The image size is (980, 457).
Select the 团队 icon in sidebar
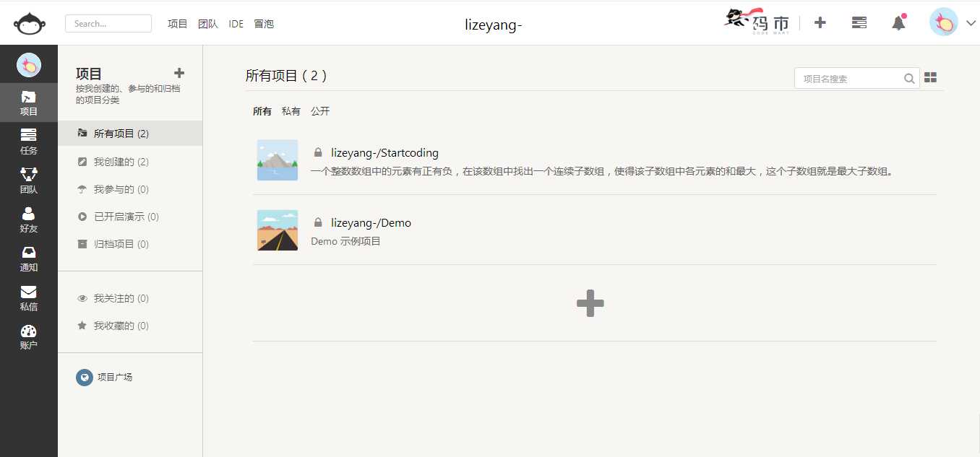[29, 180]
